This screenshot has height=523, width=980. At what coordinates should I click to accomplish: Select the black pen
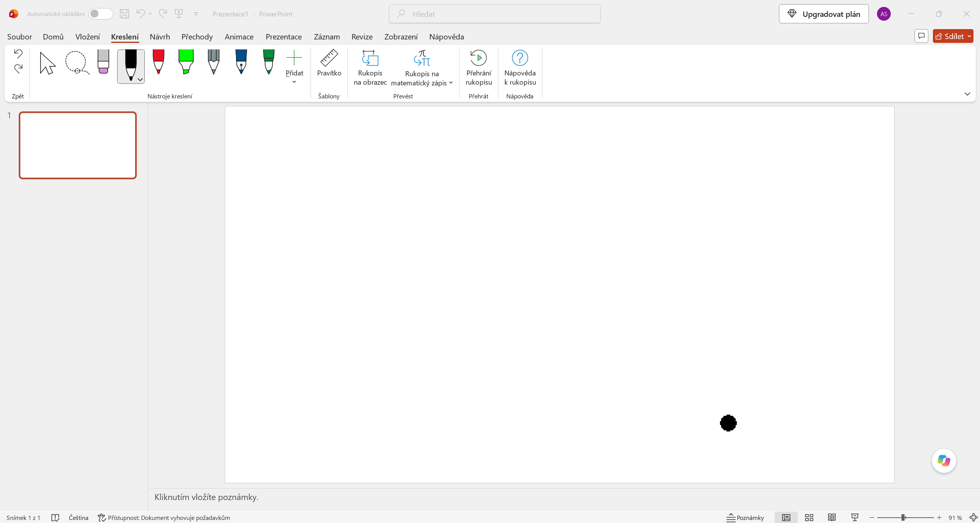131,65
